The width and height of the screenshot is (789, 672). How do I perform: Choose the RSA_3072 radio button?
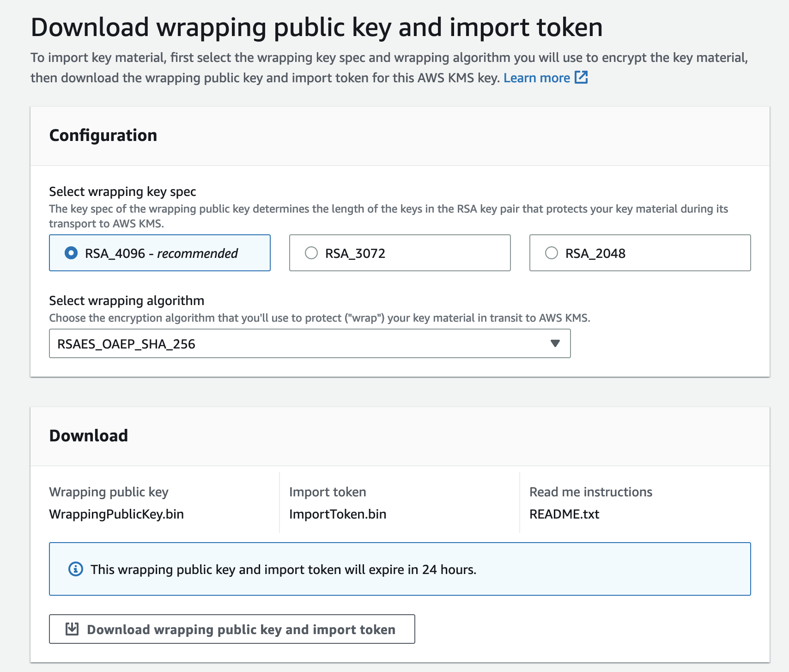click(x=311, y=253)
